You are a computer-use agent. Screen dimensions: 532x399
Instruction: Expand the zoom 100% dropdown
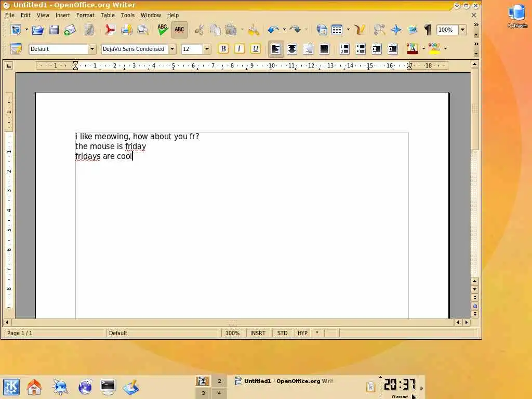coord(463,30)
